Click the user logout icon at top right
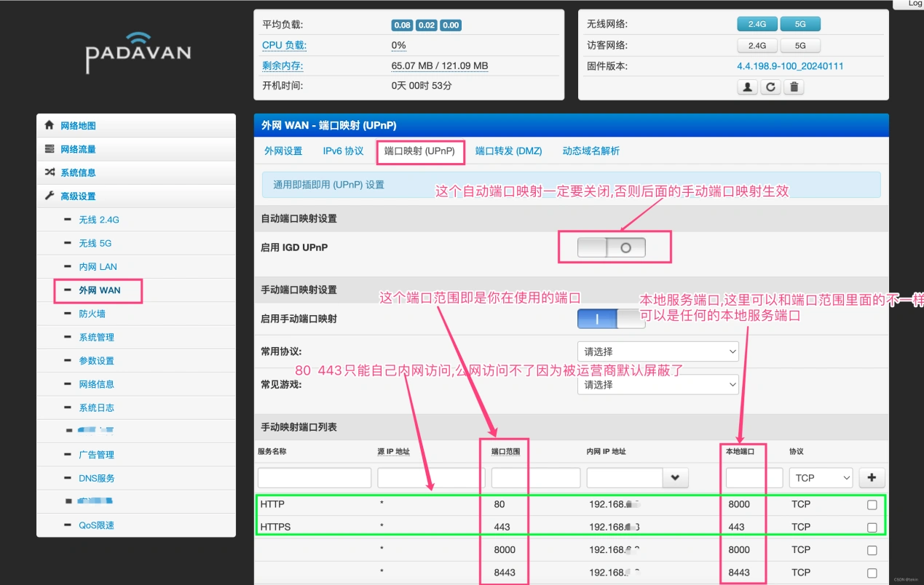924x585 pixels. pyautogui.click(x=747, y=87)
